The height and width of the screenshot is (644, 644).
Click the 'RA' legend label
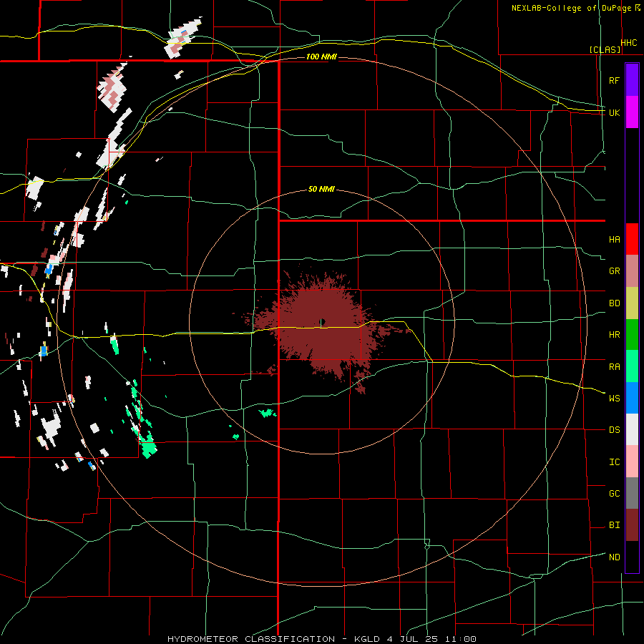[x=614, y=366]
